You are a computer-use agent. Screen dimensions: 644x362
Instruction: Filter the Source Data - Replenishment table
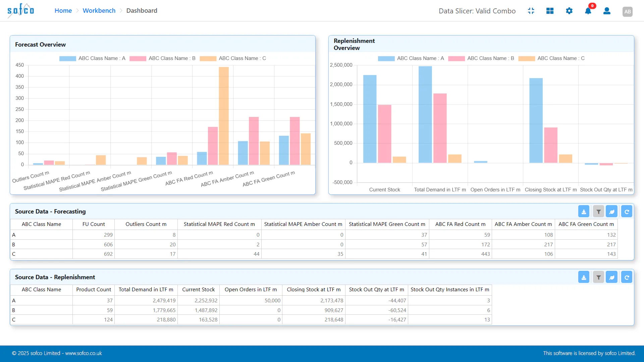coord(598,277)
